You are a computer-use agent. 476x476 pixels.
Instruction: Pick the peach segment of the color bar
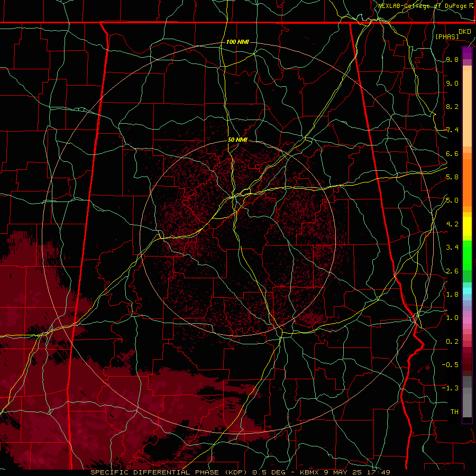[x=467, y=106]
